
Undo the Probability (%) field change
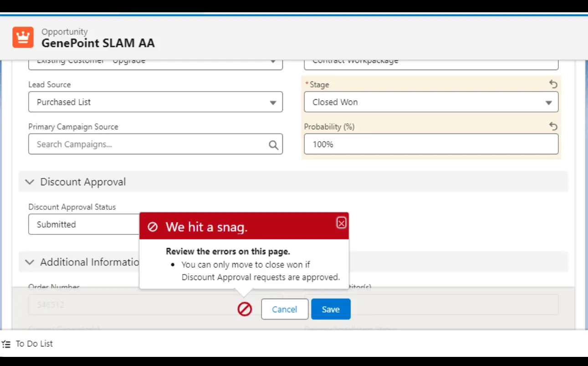coord(553,127)
